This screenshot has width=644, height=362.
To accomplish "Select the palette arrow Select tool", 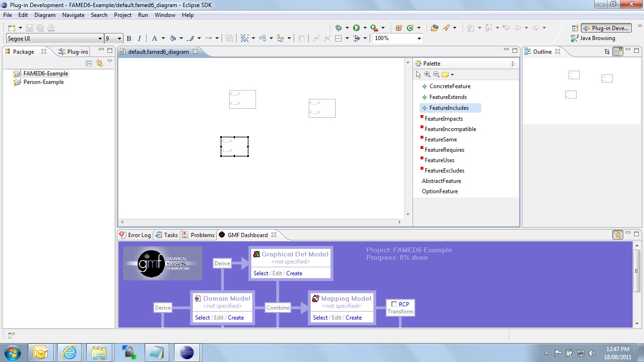I will (x=419, y=74).
